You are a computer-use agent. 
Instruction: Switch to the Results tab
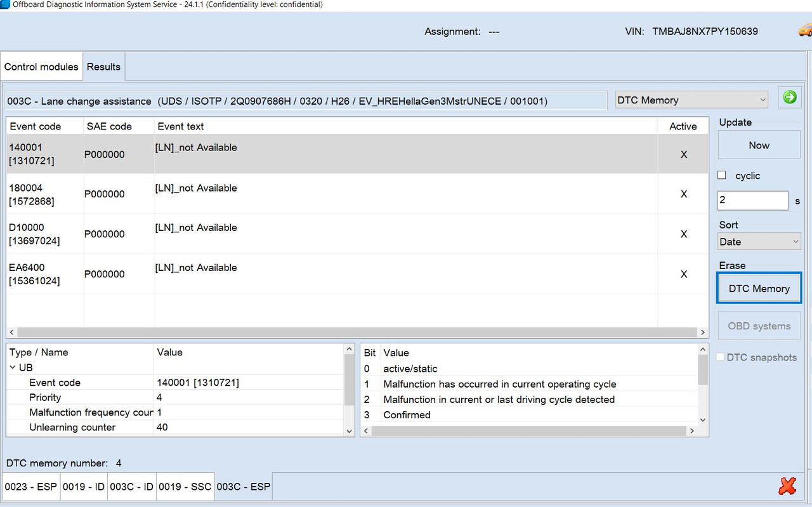(103, 67)
